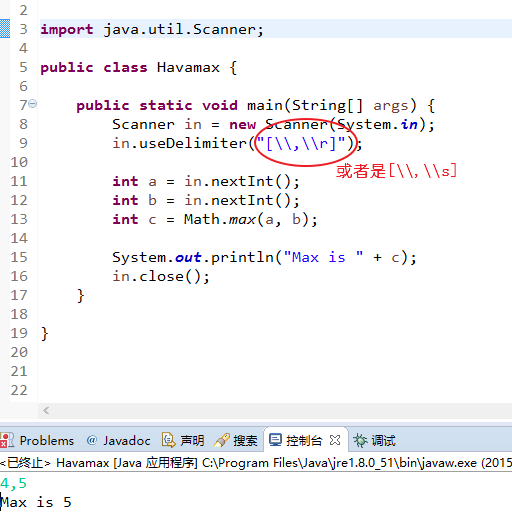Click the Problems tab icon
The height and width of the screenshot is (517, 512).
6,440
